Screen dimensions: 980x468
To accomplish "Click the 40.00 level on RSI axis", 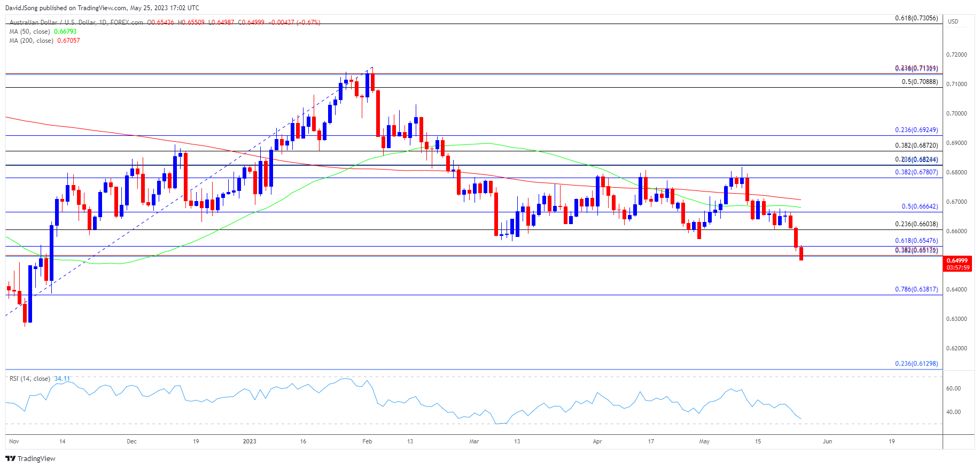I will pyautogui.click(x=953, y=412).
